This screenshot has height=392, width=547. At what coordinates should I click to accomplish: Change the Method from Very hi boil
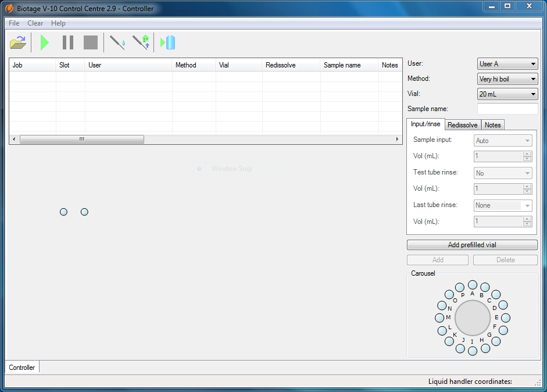pyautogui.click(x=507, y=79)
